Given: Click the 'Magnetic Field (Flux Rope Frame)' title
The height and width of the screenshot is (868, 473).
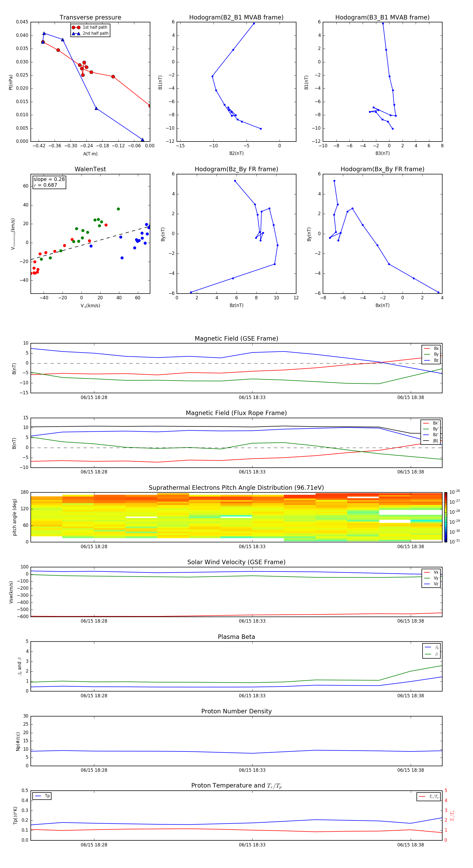Looking at the screenshot, I should [236, 413].
